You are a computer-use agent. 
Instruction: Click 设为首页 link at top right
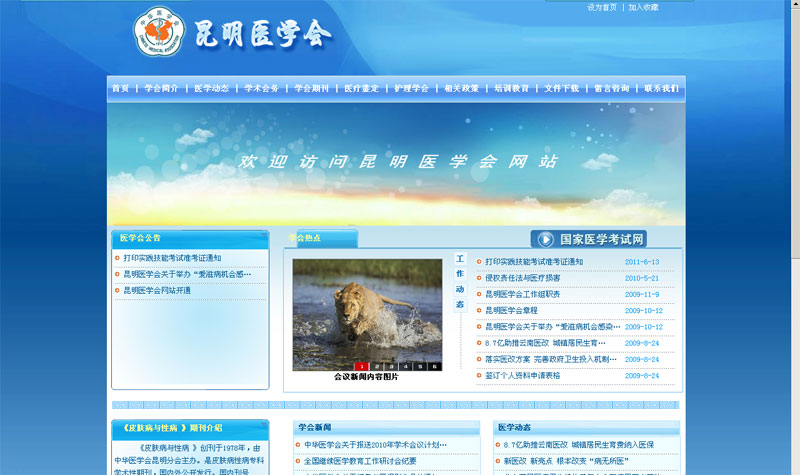602,7
